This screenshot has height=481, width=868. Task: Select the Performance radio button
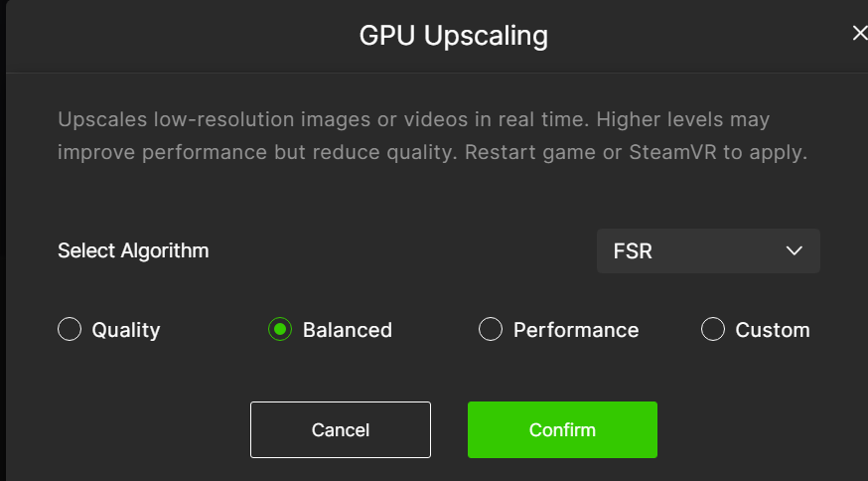(491, 330)
